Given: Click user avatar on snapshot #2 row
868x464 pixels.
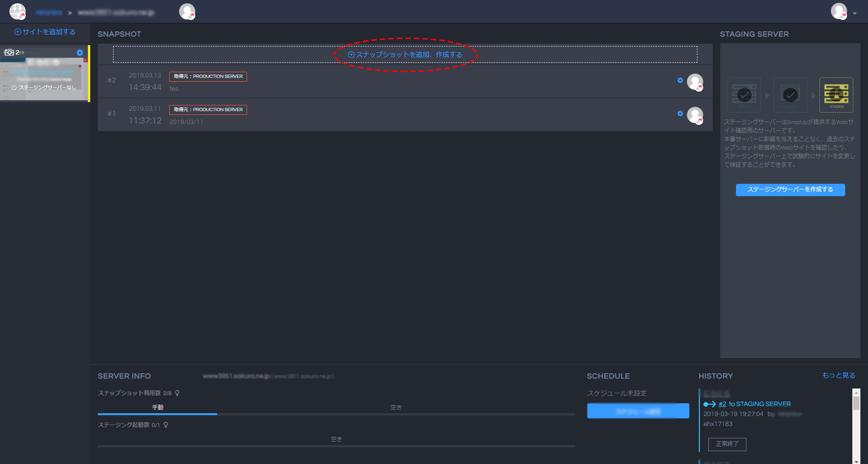Looking at the screenshot, I should tap(695, 82).
